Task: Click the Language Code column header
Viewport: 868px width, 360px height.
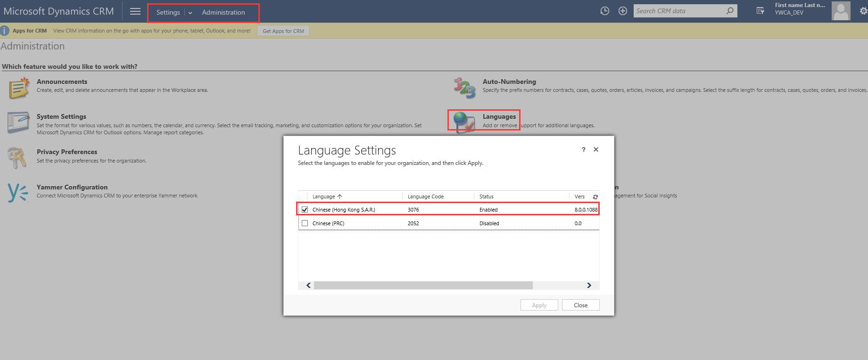Action: tap(426, 196)
